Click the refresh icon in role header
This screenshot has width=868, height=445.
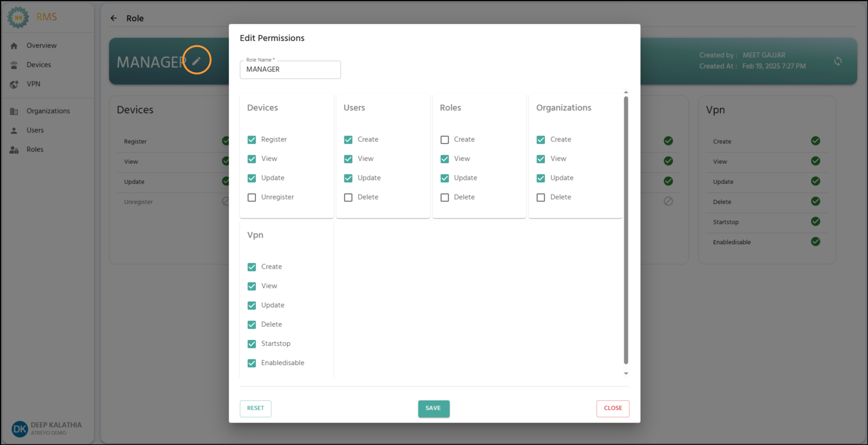837,61
